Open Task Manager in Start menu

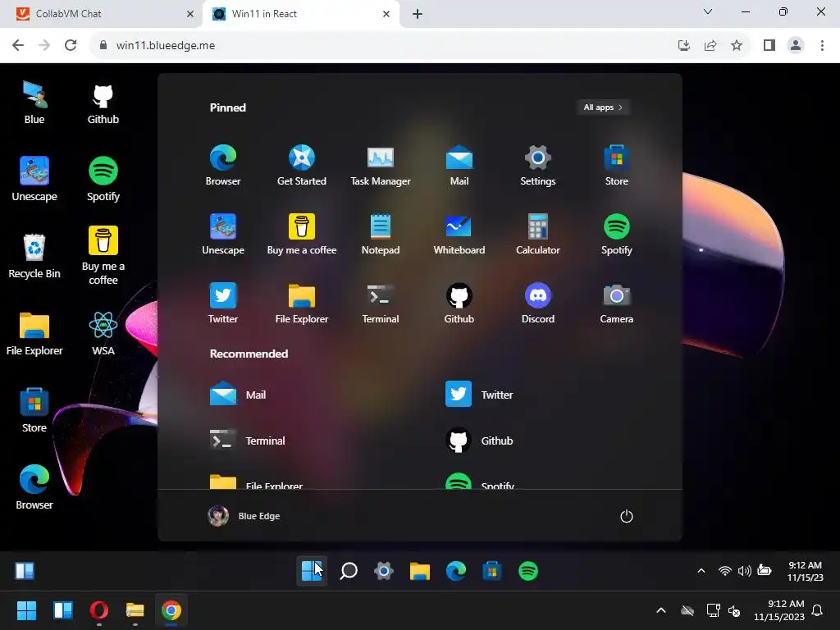pos(381,165)
